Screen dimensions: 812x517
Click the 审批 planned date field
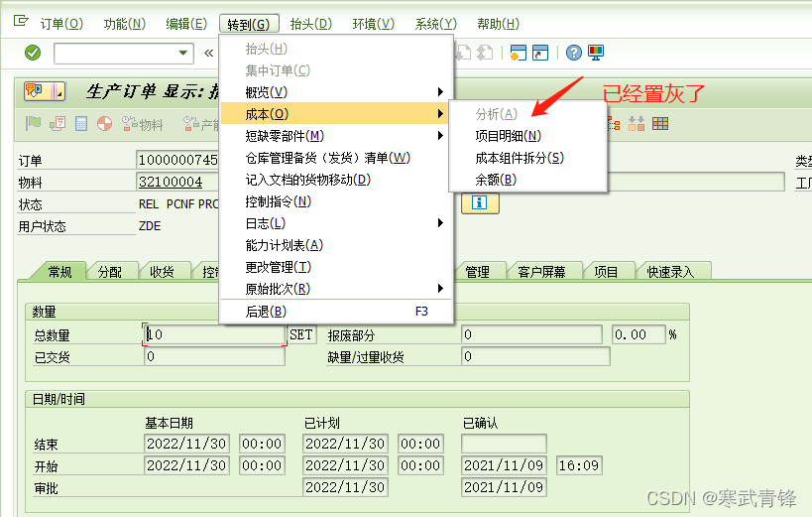[345, 487]
